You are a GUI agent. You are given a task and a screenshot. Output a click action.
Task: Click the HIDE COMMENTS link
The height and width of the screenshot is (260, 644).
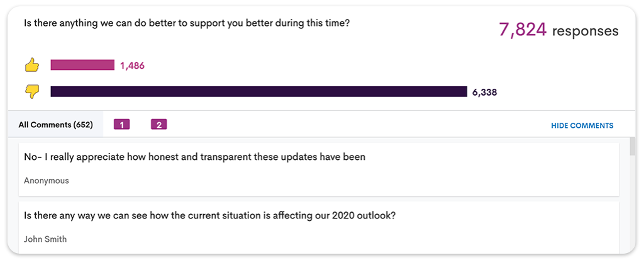point(582,125)
